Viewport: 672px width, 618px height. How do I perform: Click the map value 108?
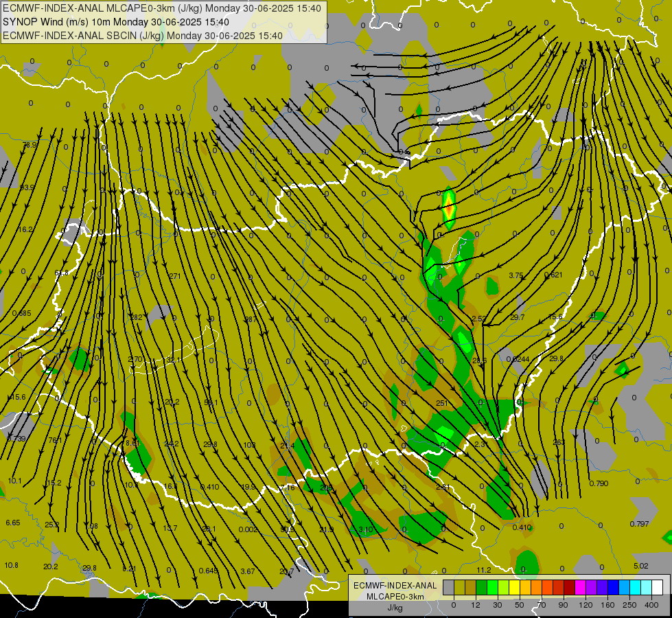[249, 445]
